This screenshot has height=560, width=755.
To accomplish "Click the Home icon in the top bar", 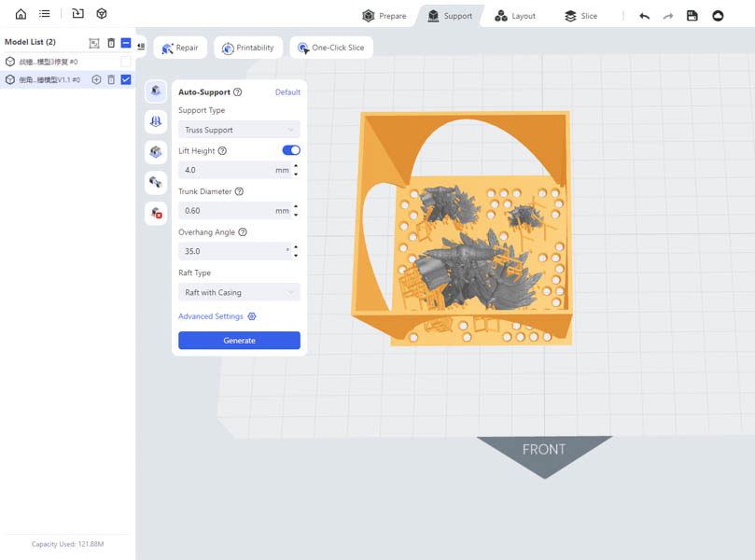I will coord(21,14).
